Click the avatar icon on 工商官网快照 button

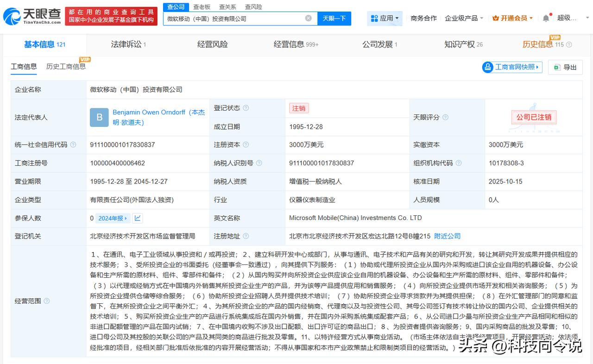[488, 67]
